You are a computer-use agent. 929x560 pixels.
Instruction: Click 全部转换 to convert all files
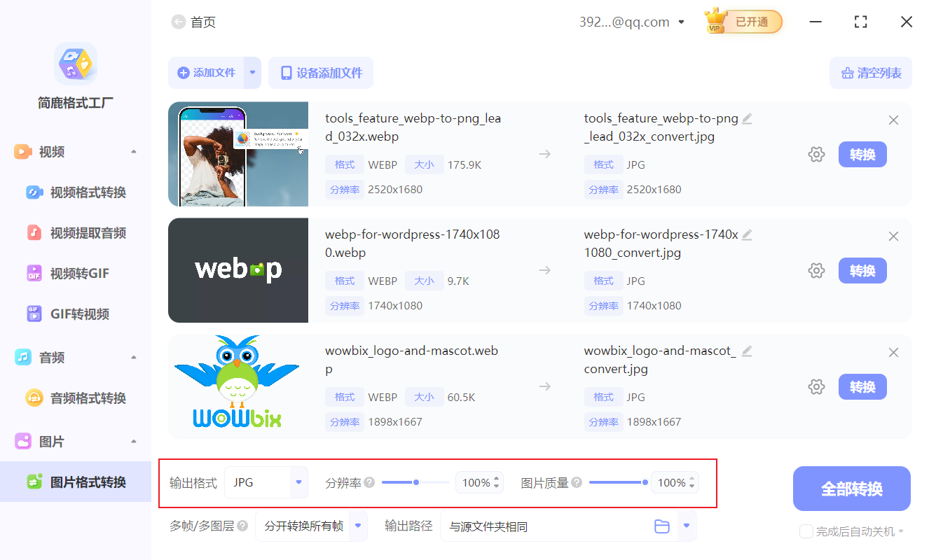851,488
